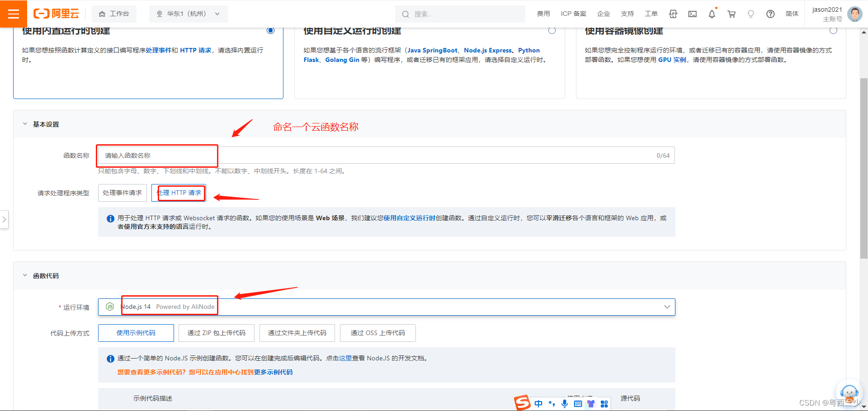The image size is (868, 411).
Task: Click the dropdown arrow of runtime selector
Action: point(667,307)
